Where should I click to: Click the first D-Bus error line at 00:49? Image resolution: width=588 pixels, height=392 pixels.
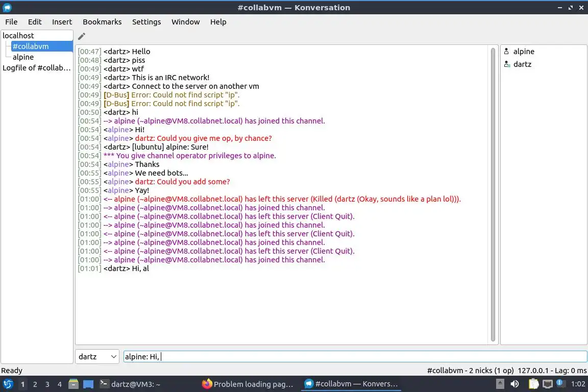coord(158,95)
